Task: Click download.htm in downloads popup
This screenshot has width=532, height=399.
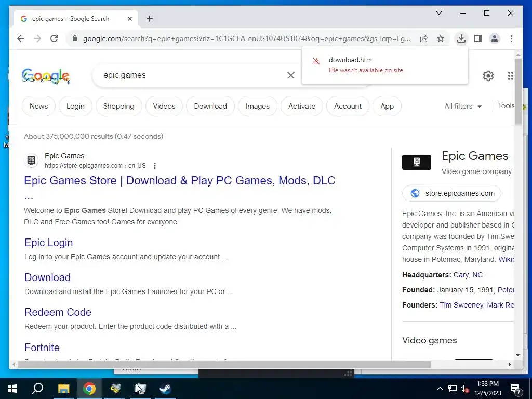Action: pos(350,60)
